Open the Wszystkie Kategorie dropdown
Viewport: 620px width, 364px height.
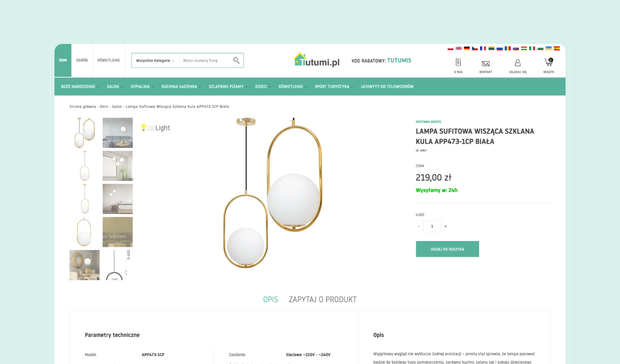pos(155,60)
